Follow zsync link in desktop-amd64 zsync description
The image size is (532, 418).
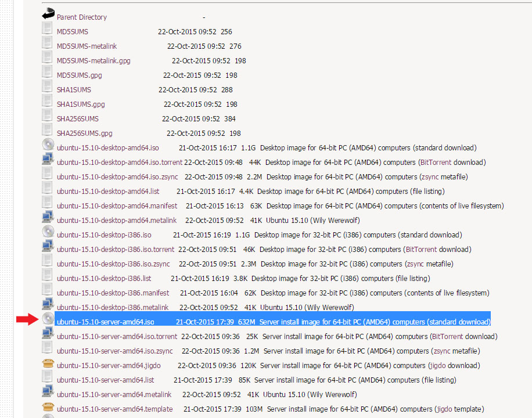tap(430, 177)
